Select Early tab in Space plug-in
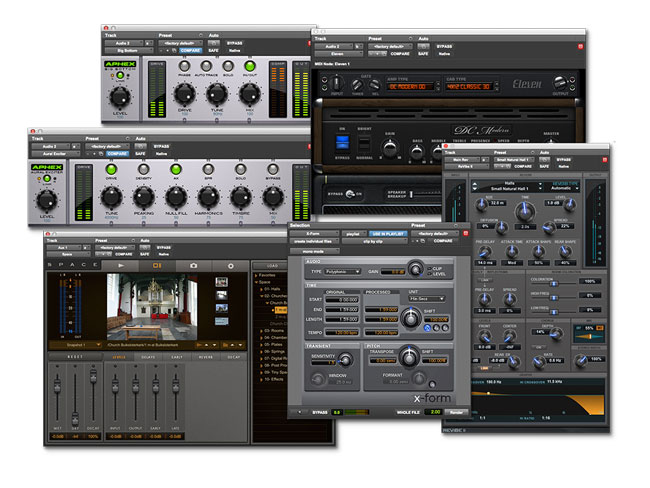This screenshot has width=650, height=488. coord(177,357)
